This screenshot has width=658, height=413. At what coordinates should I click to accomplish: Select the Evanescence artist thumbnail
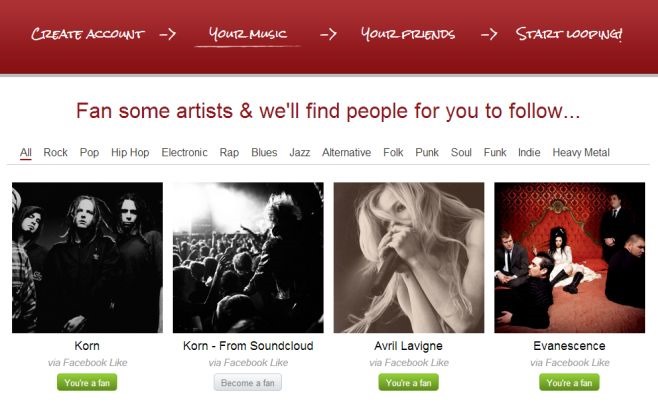point(569,257)
